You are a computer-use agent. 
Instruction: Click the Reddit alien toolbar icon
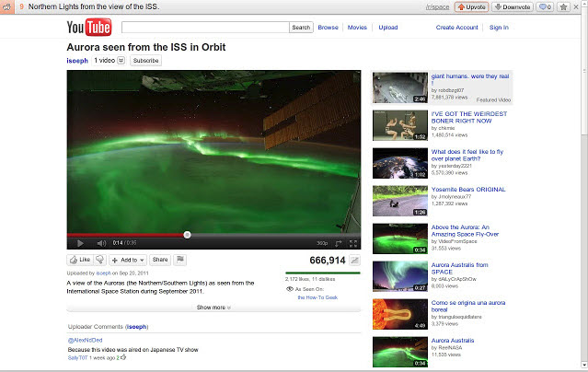[x=6, y=6]
